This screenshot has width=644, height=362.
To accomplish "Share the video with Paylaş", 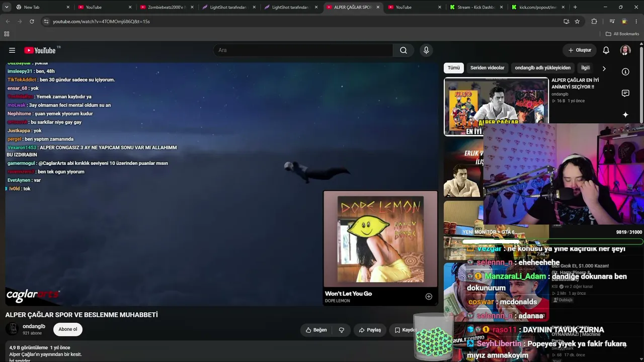I will click(370, 330).
